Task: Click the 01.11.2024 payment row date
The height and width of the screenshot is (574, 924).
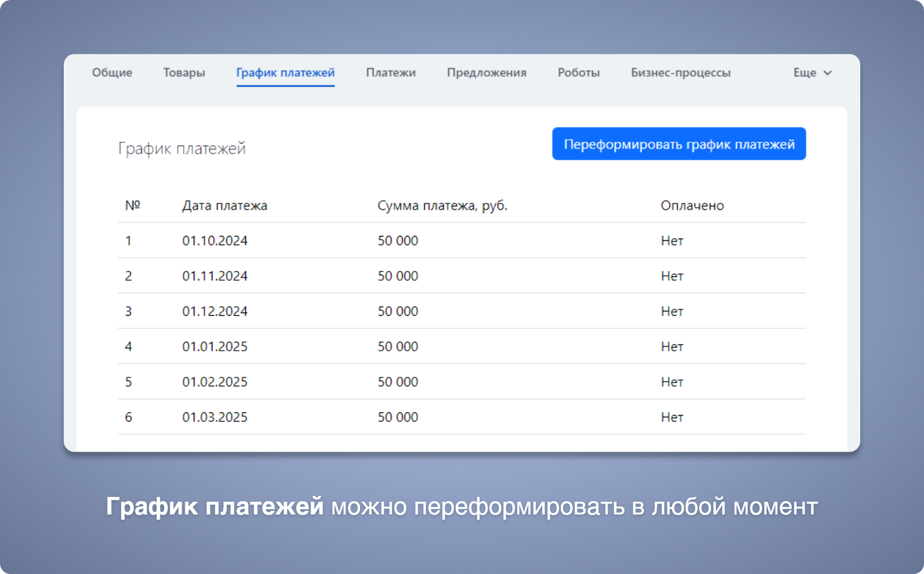Action: 215,276
